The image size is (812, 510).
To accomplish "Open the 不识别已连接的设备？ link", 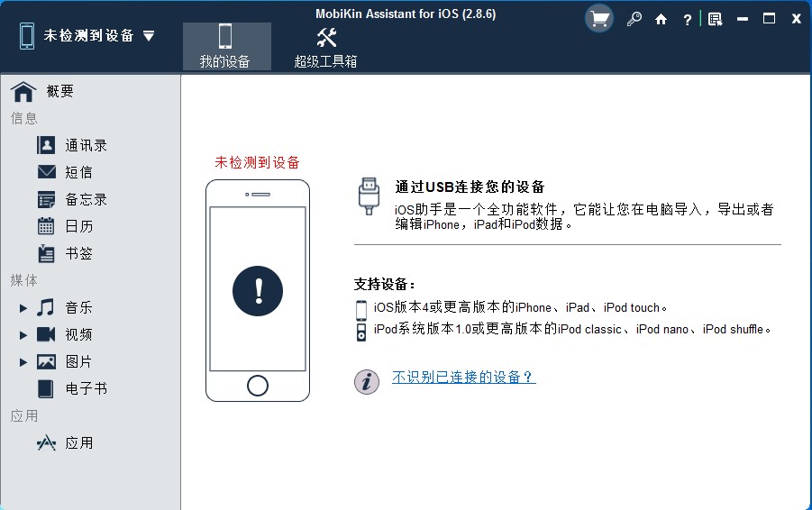I will 463,377.
